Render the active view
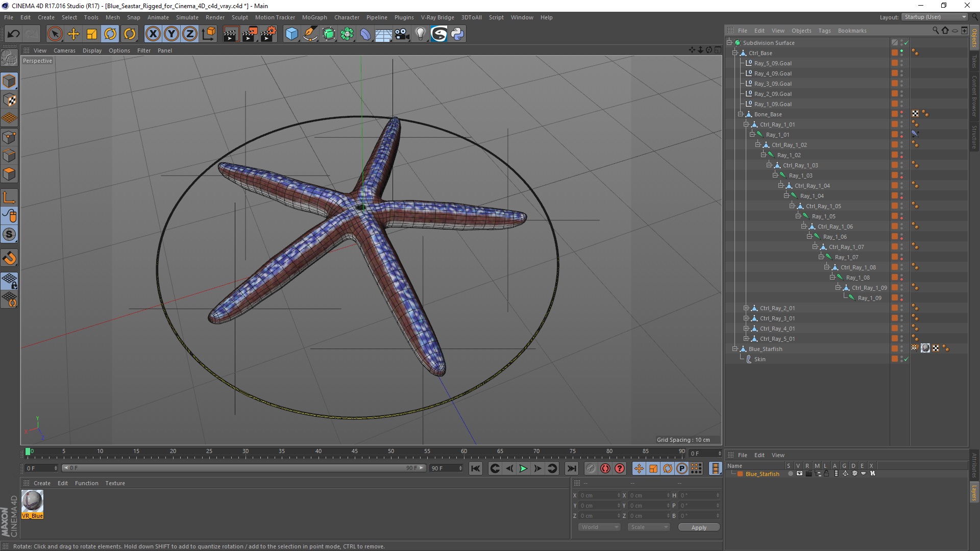This screenshot has width=980, height=551. [x=231, y=34]
